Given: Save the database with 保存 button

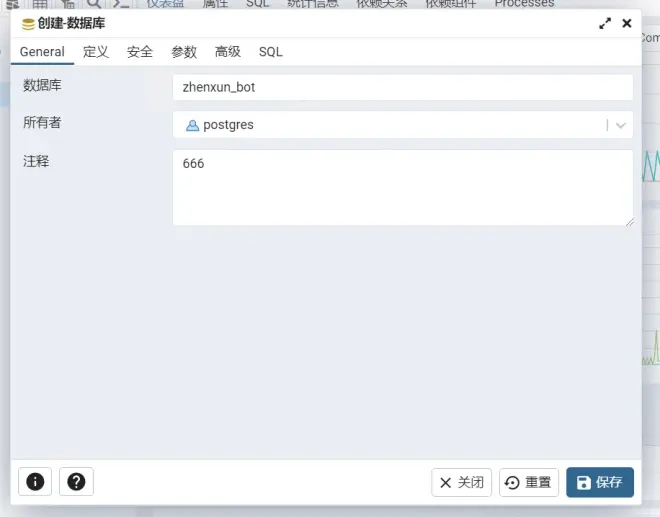Looking at the screenshot, I should point(600,482).
